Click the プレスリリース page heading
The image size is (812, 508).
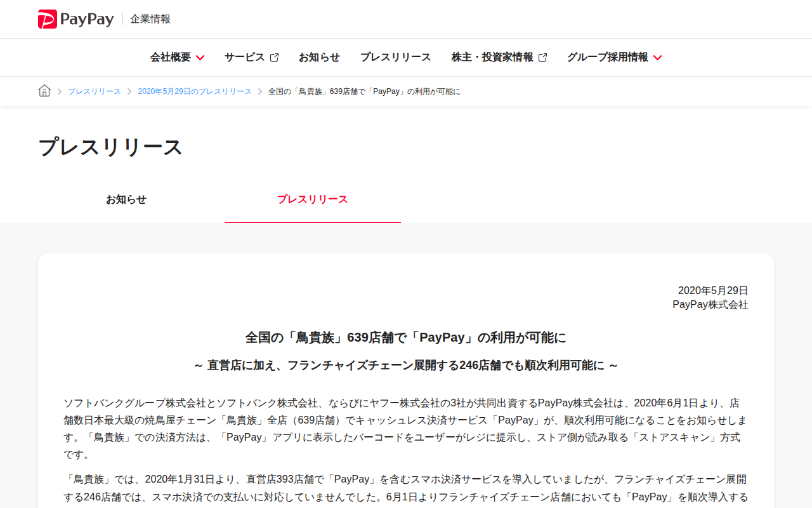pos(110,147)
